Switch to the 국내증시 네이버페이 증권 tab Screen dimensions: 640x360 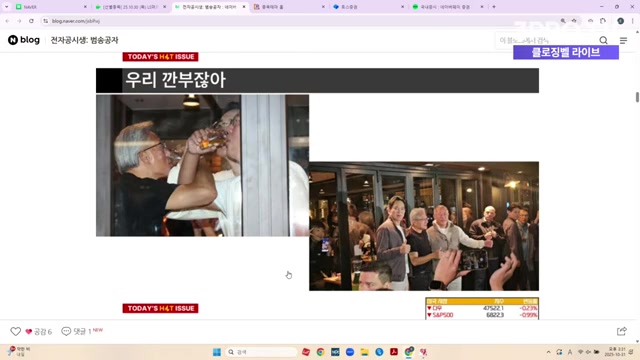click(447, 7)
